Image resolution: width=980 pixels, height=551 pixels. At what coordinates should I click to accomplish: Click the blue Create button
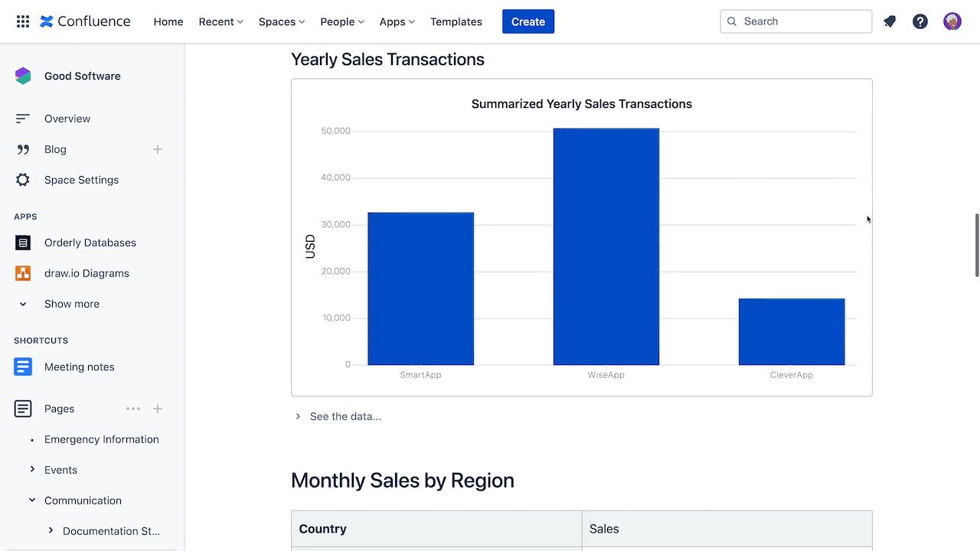528,21
